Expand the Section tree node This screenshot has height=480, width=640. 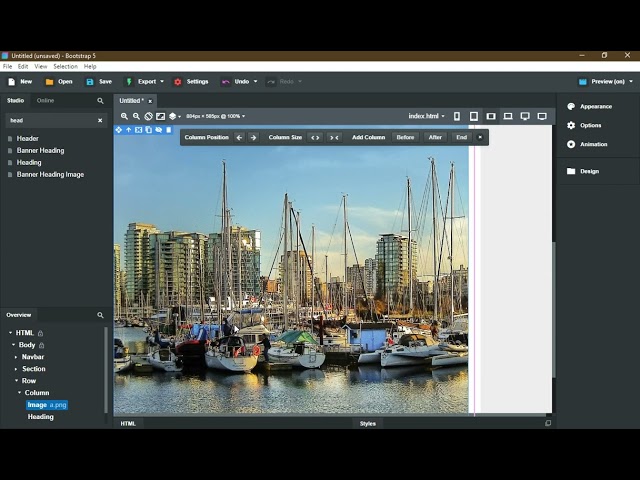pos(16,369)
